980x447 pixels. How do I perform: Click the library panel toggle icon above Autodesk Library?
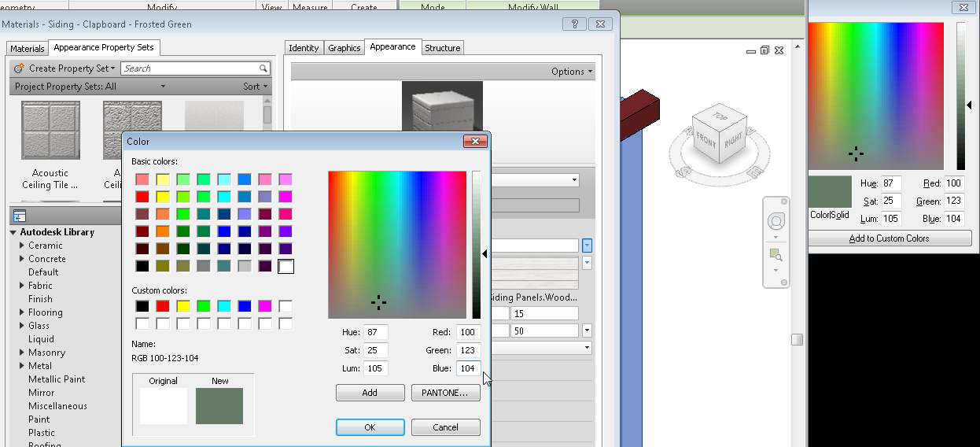coord(20,216)
